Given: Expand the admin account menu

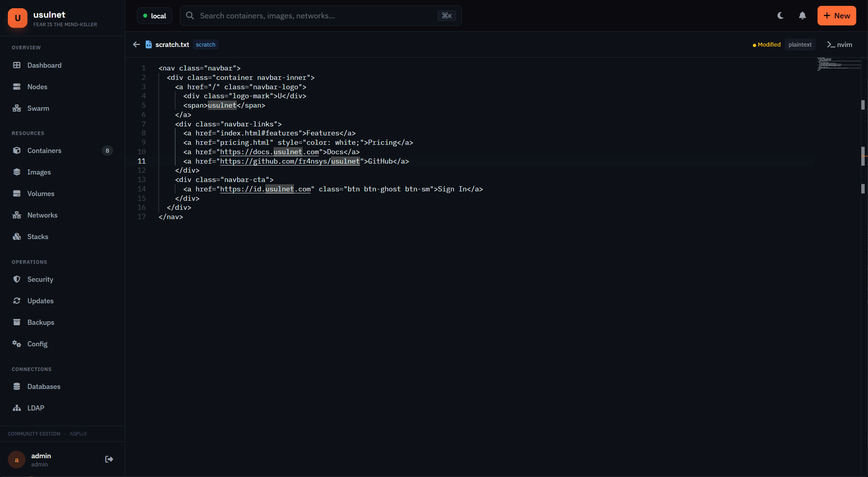Looking at the screenshot, I should click(41, 459).
